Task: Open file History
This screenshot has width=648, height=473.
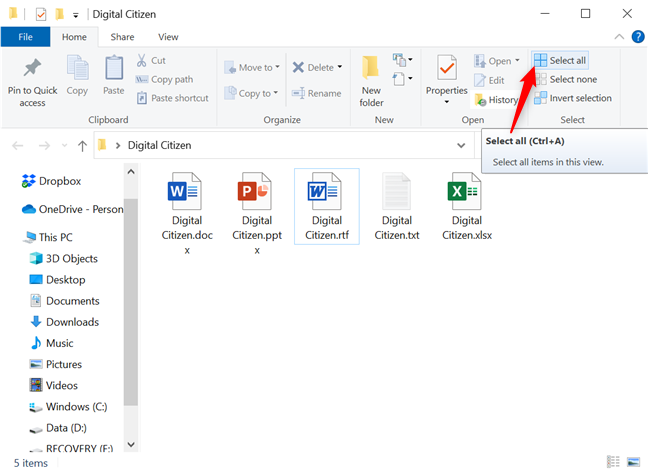Action: 496,100
